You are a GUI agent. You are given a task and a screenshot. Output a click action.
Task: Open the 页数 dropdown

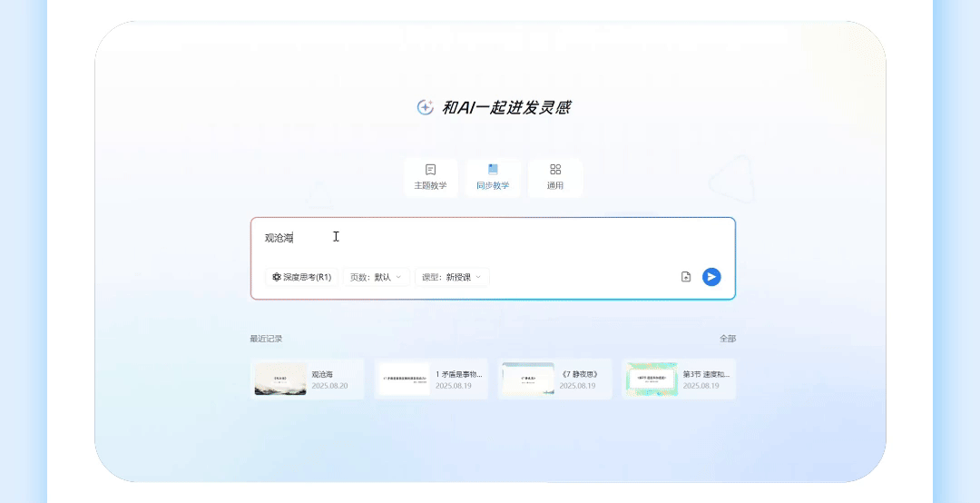tap(377, 277)
